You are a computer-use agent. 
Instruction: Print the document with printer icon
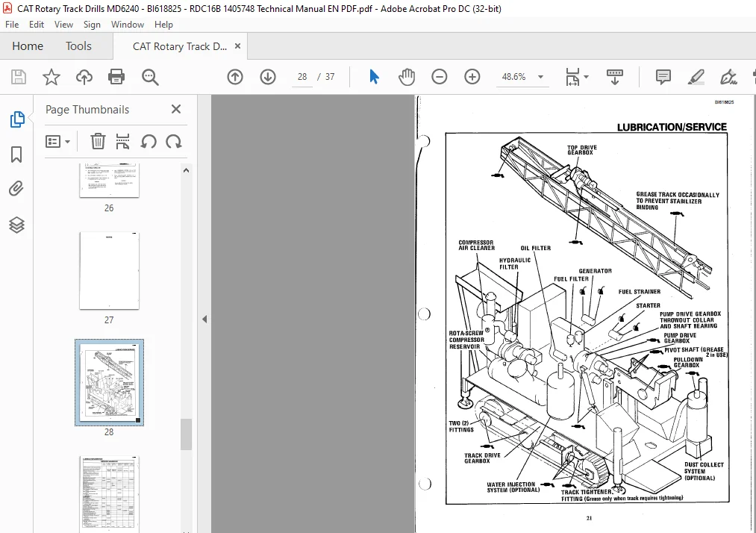tap(116, 77)
